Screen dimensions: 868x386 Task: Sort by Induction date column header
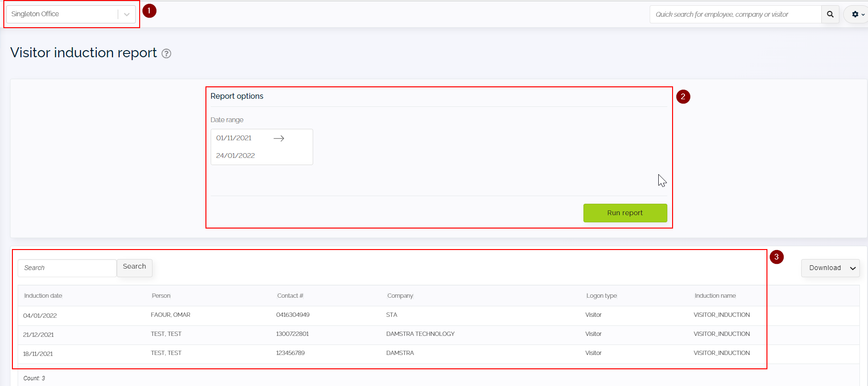pos(43,296)
